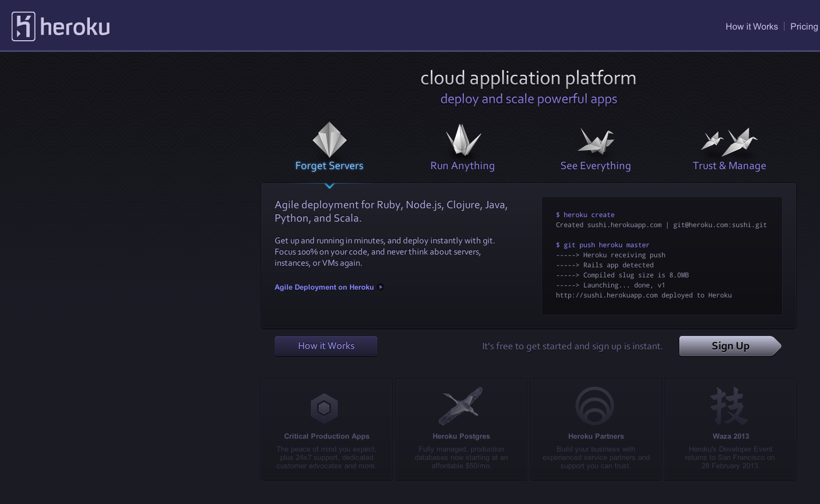The image size is (820, 504).
Task: Click the Heroku Partners circular icon
Action: point(595,406)
